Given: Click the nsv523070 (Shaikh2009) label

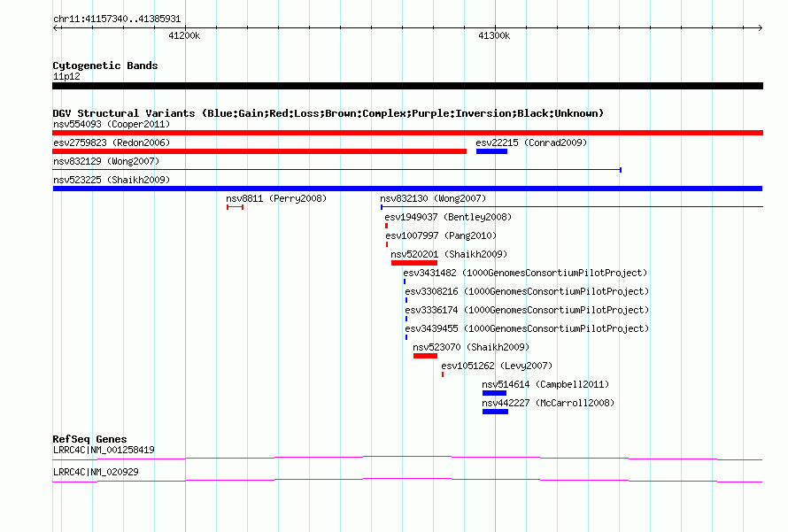Looking at the screenshot, I should 471,347.
